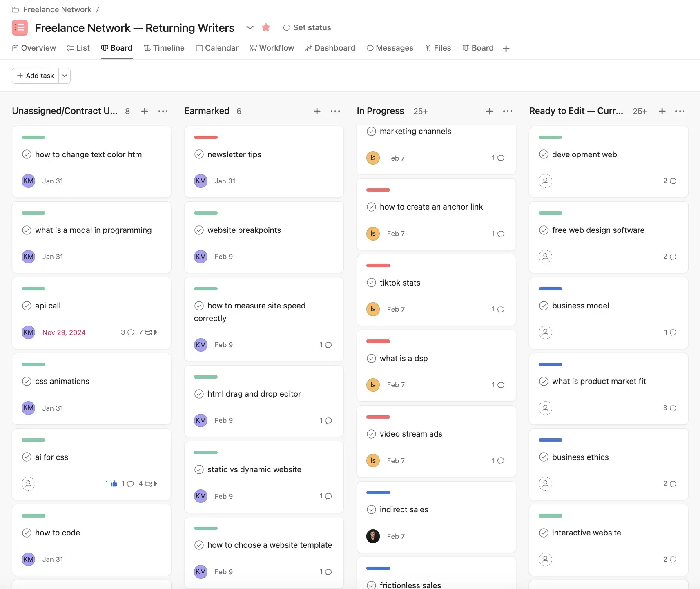
Task: Expand project title dropdown chevron
Action: point(250,27)
